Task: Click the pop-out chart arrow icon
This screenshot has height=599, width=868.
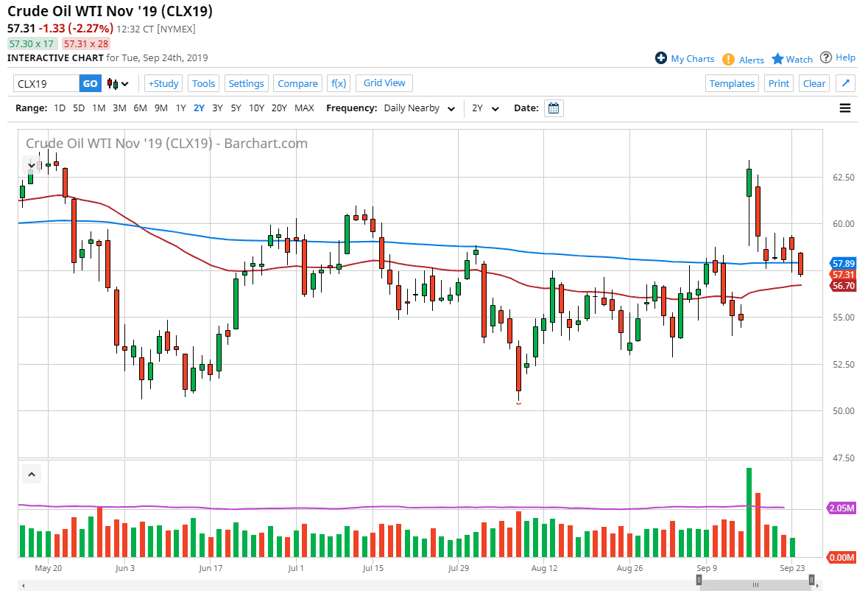Action: 845,83
